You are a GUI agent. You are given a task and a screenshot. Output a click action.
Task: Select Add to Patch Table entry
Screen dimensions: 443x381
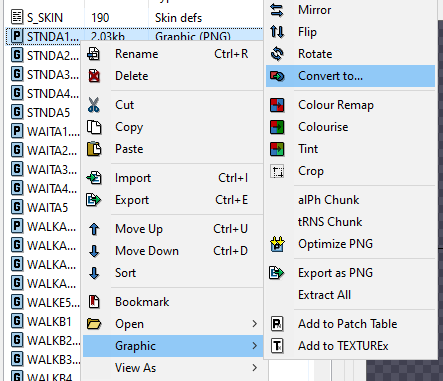pyautogui.click(x=350, y=324)
